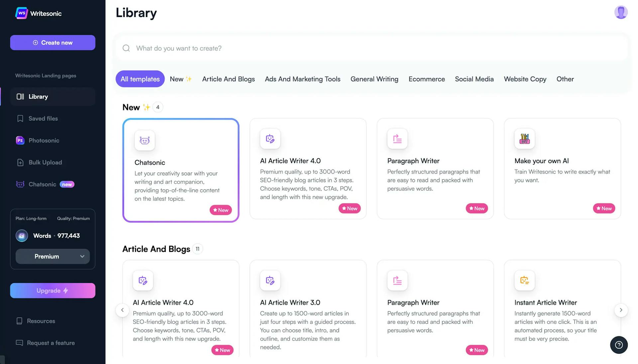This screenshot has width=638, height=364.
Task: Click the user profile avatar
Action: (620, 13)
